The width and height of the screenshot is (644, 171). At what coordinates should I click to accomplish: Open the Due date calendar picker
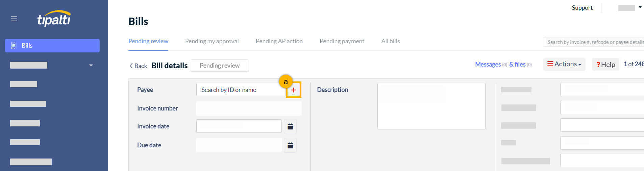[x=290, y=145]
